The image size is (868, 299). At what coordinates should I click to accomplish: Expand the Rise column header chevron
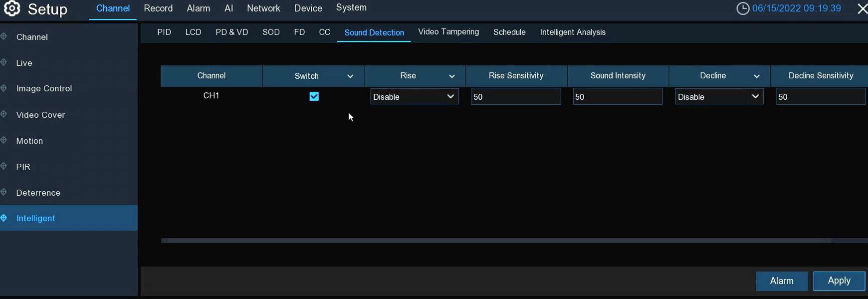click(452, 76)
